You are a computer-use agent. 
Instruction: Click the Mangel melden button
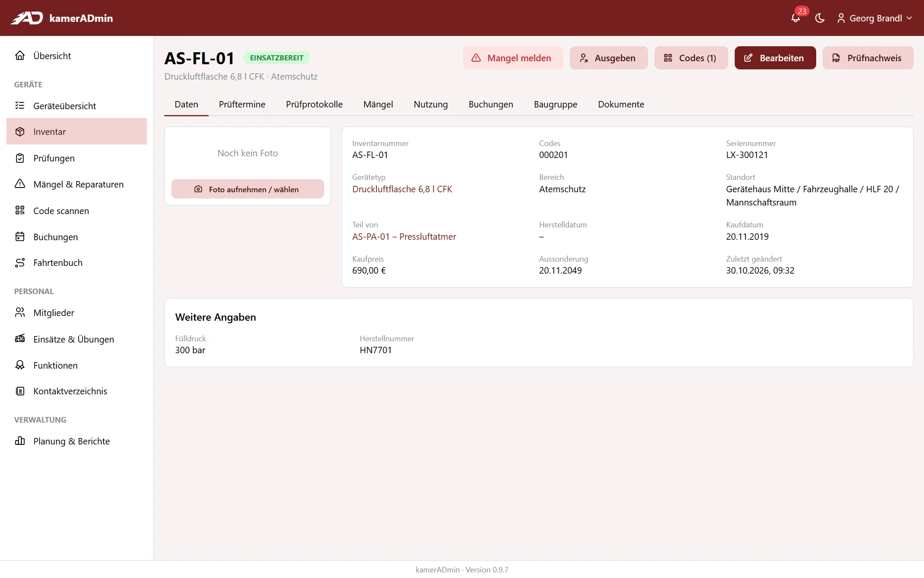tap(512, 58)
